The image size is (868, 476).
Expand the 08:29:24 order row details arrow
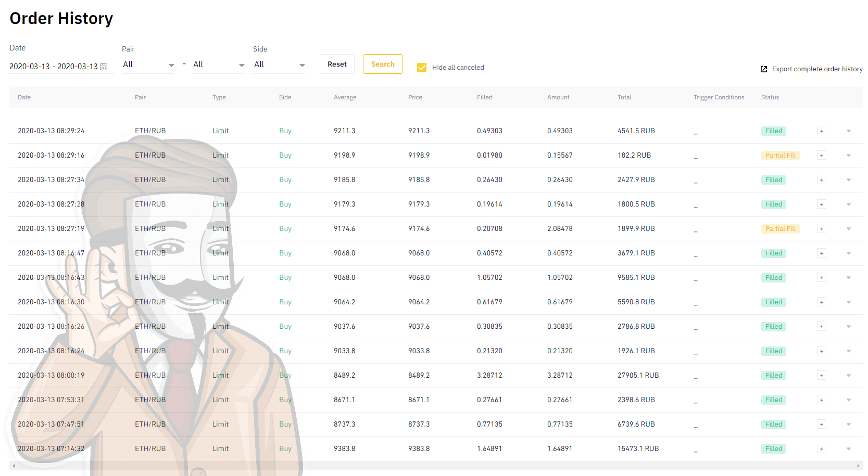coord(849,131)
